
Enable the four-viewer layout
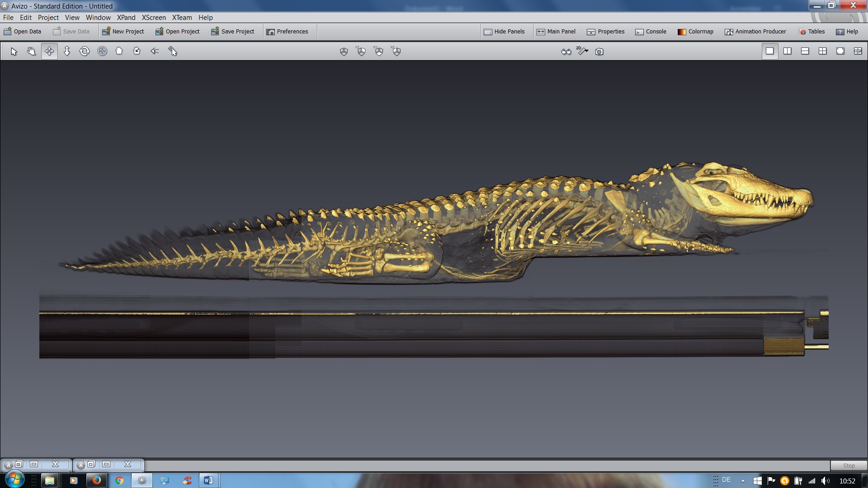click(x=823, y=51)
